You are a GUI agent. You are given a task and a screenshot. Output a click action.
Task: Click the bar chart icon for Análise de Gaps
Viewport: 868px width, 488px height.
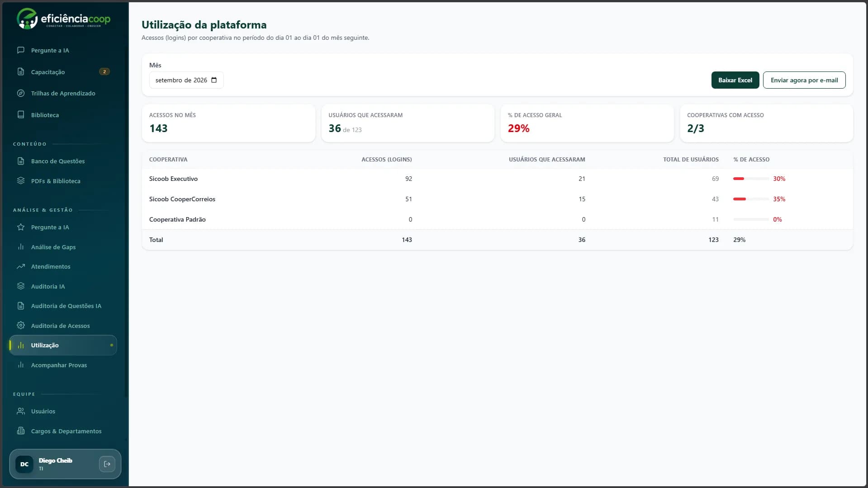21,247
